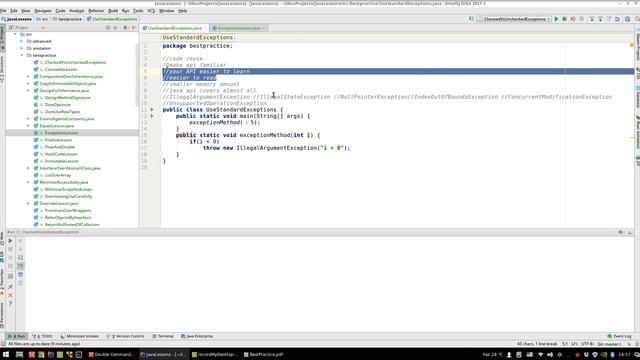Screen dimensions: 640x360
Task: Click the Revert (undo arrow) toolbar icon
Action: coord(617,19)
